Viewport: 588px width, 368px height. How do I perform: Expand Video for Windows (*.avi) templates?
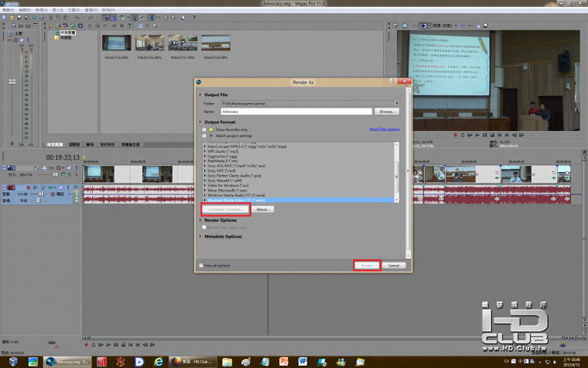pyautogui.click(x=205, y=185)
